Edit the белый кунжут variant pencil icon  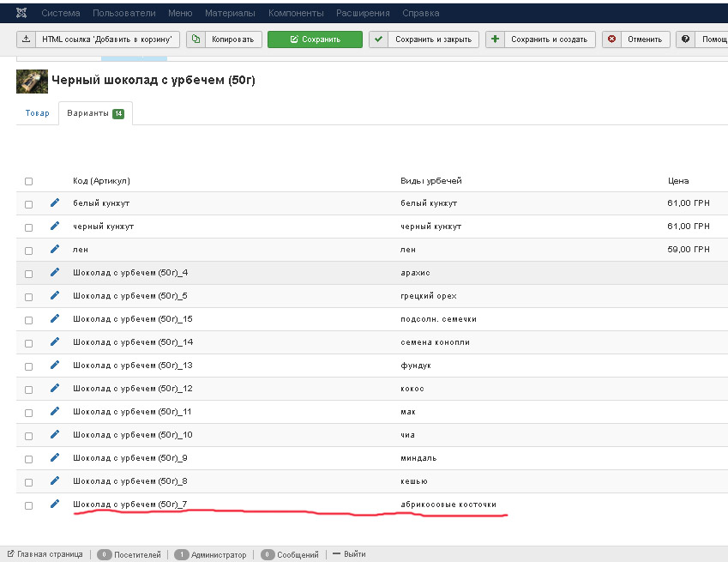pos(55,202)
